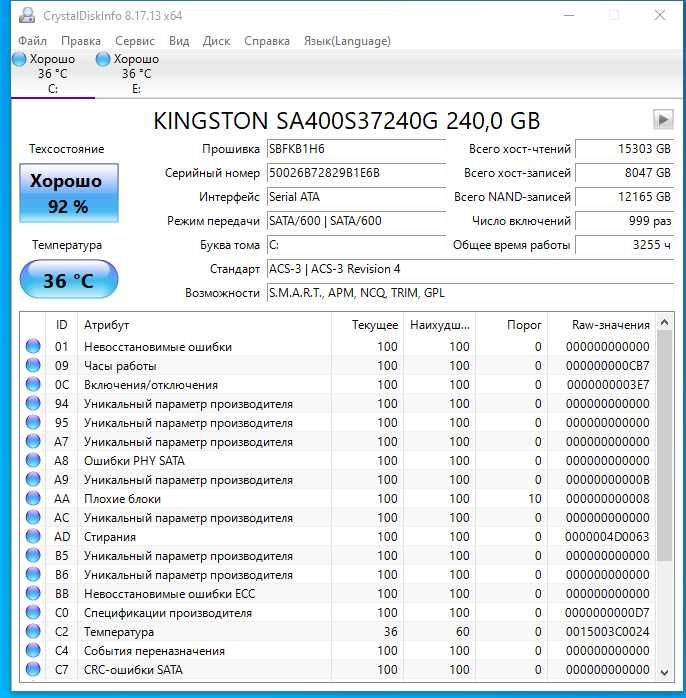Viewport: 686px width, 698px height.
Task: Open the Язык(Language) menu
Action: 347,41
